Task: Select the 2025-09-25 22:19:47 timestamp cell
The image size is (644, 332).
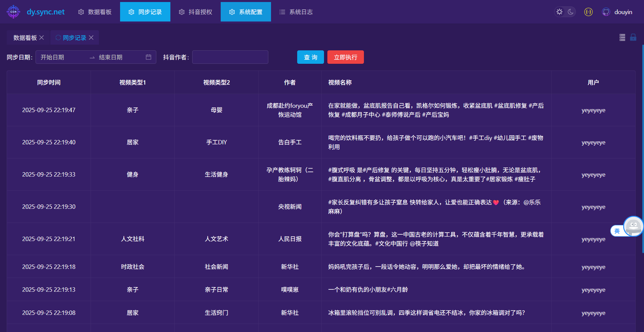Action: point(49,110)
